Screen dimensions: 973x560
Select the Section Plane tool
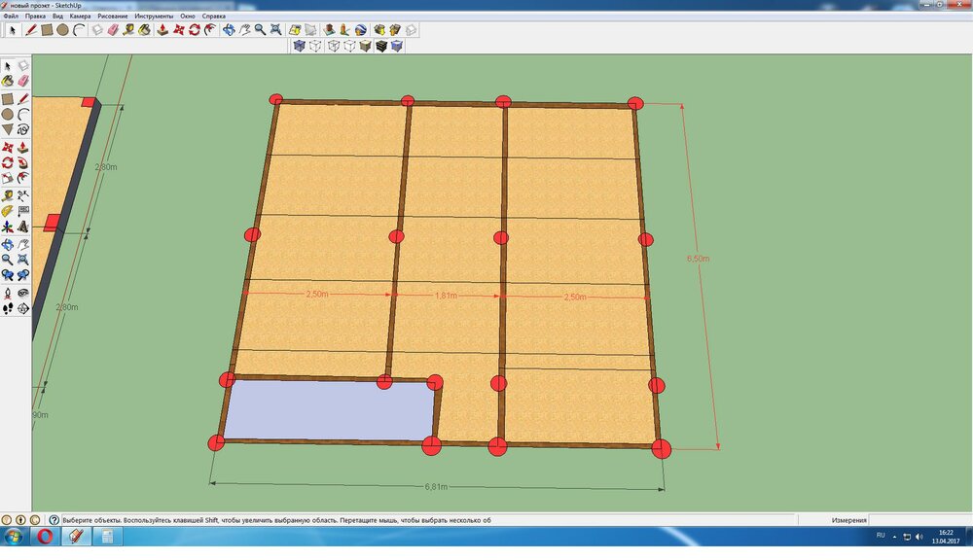23,308
